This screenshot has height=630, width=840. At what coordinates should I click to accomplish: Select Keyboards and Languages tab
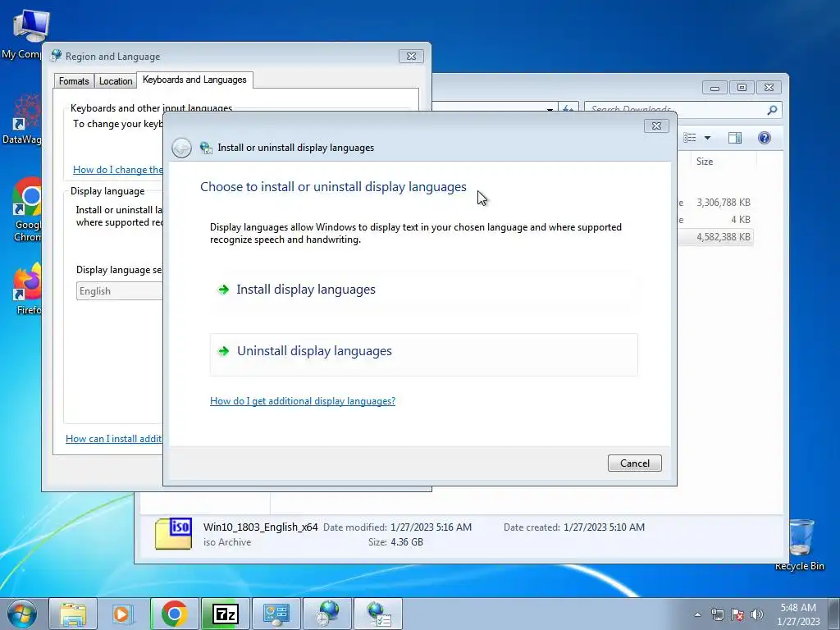194,80
